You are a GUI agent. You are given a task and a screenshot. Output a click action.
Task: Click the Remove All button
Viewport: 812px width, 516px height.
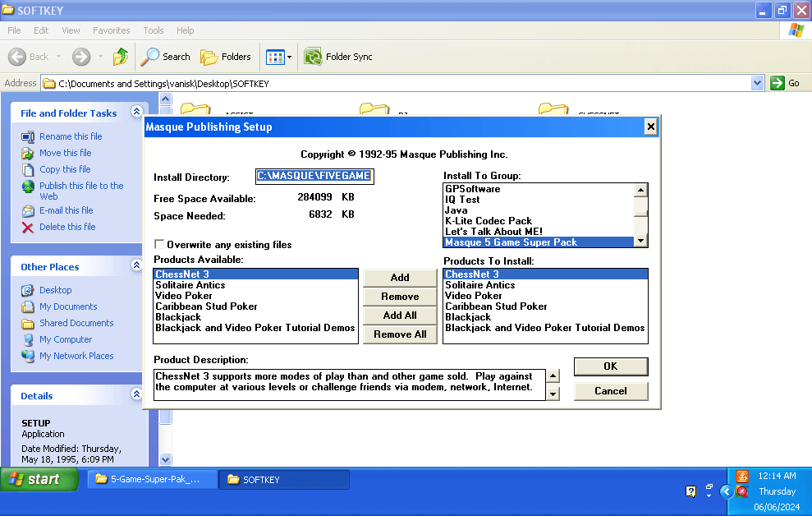coord(400,334)
